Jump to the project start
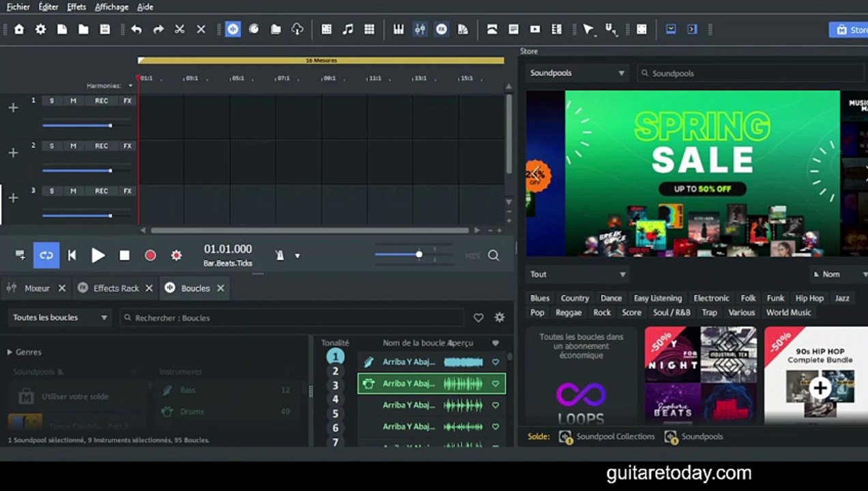The image size is (868, 491). [72, 255]
